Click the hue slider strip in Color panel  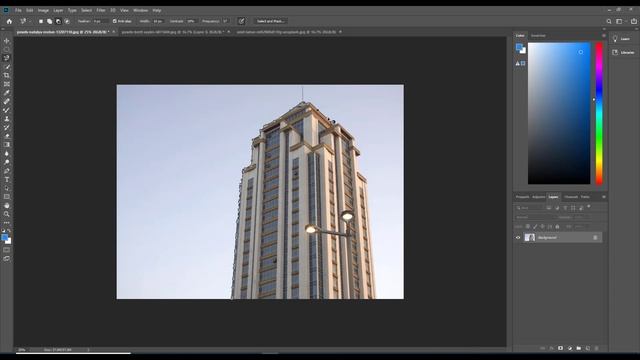pos(599,113)
